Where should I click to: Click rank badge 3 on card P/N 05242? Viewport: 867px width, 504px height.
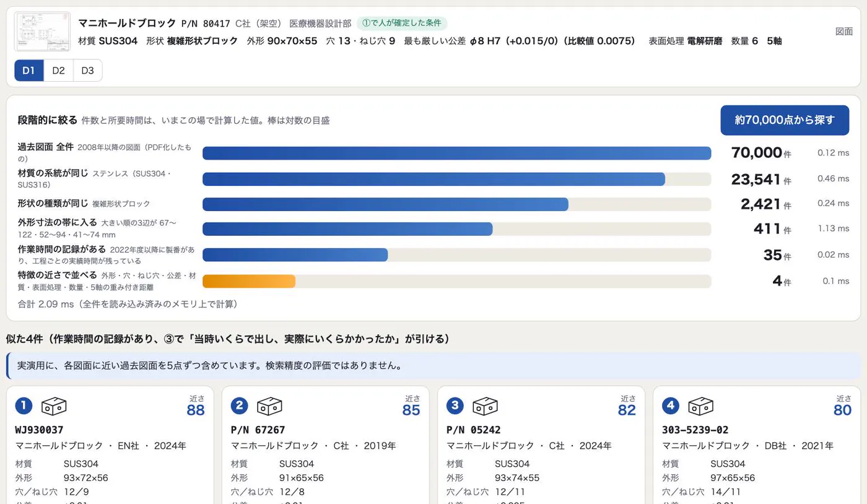(455, 406)
